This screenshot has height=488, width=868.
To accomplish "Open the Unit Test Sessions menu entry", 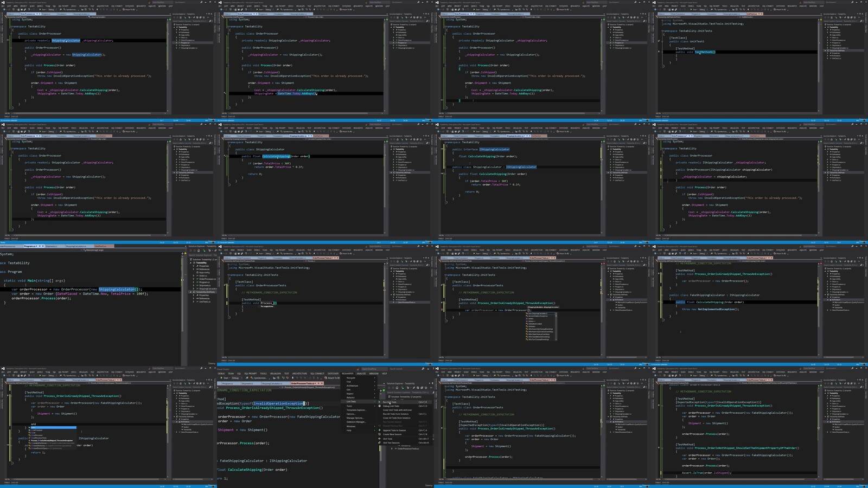I will click(x=391, y=442).
